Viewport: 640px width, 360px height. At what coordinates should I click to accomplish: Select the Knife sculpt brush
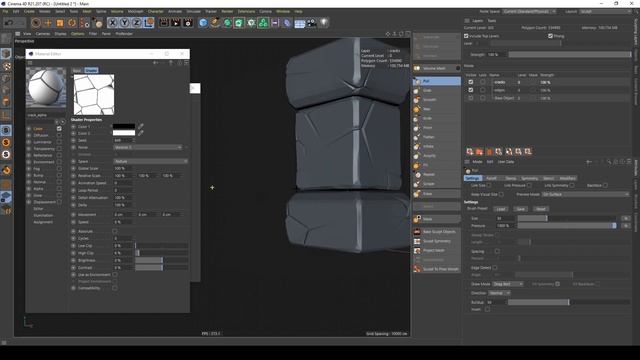(437, 118)
